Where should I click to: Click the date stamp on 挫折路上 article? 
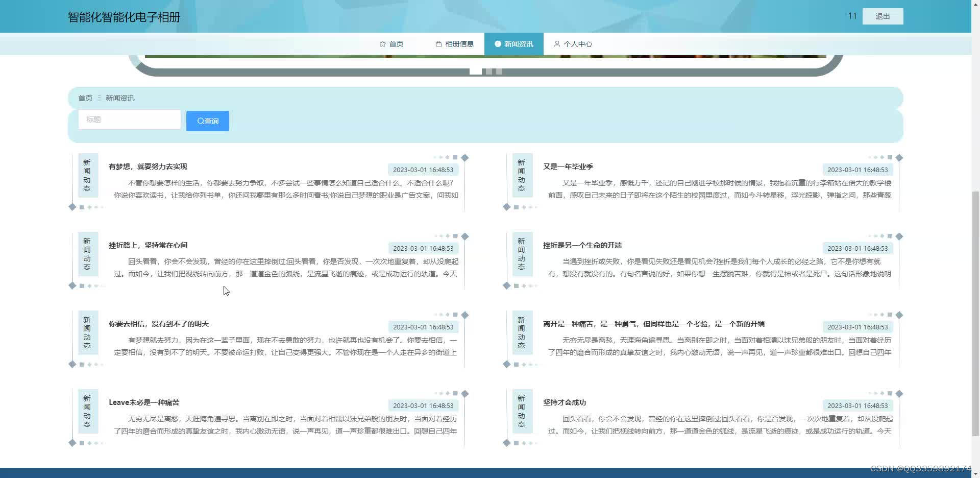[x=423, y=249]
